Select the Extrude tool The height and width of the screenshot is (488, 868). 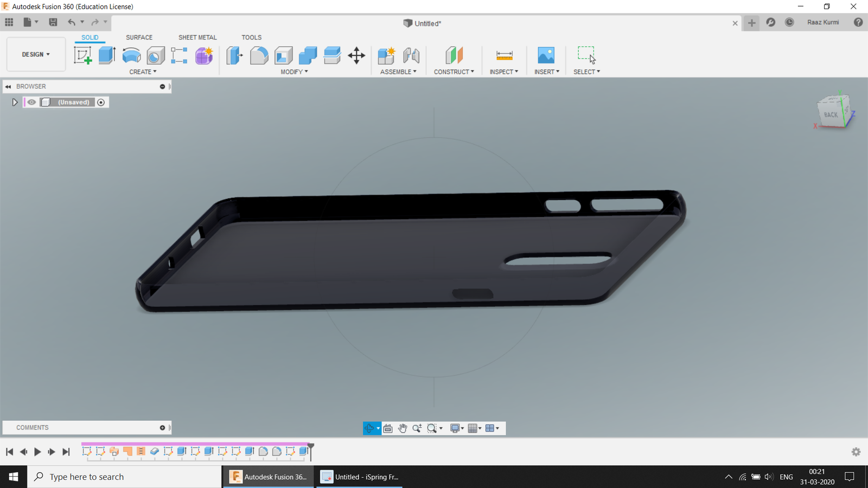click(107, 55)
